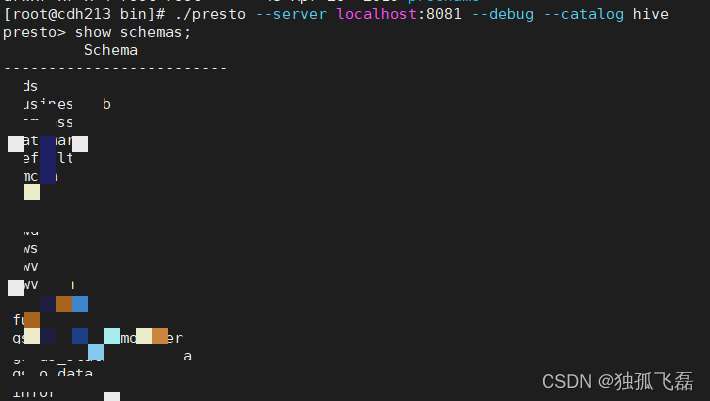Click the '[root@cdh213 bin]#' shell prompt
Screen dimensions: 710x401
(84, 14)
